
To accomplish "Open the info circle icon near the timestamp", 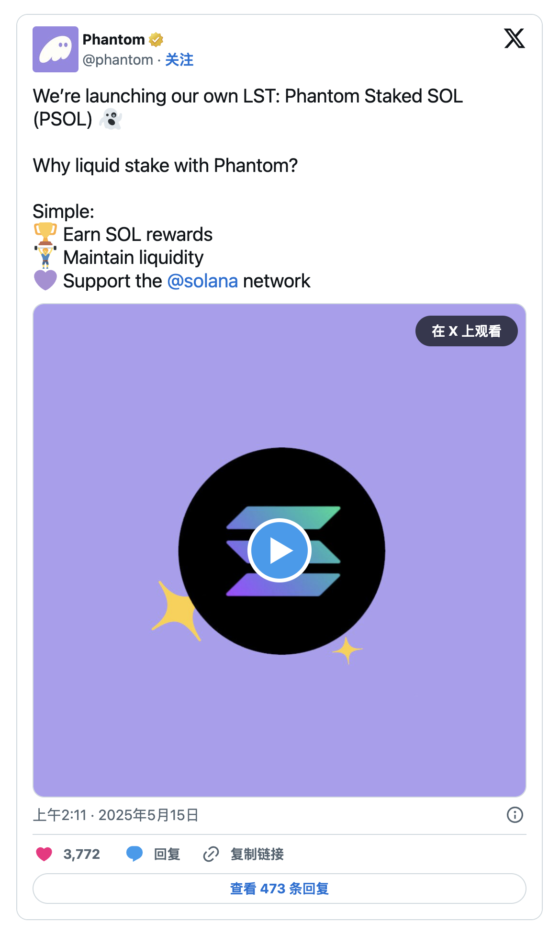I will click(x=515, y=815).
